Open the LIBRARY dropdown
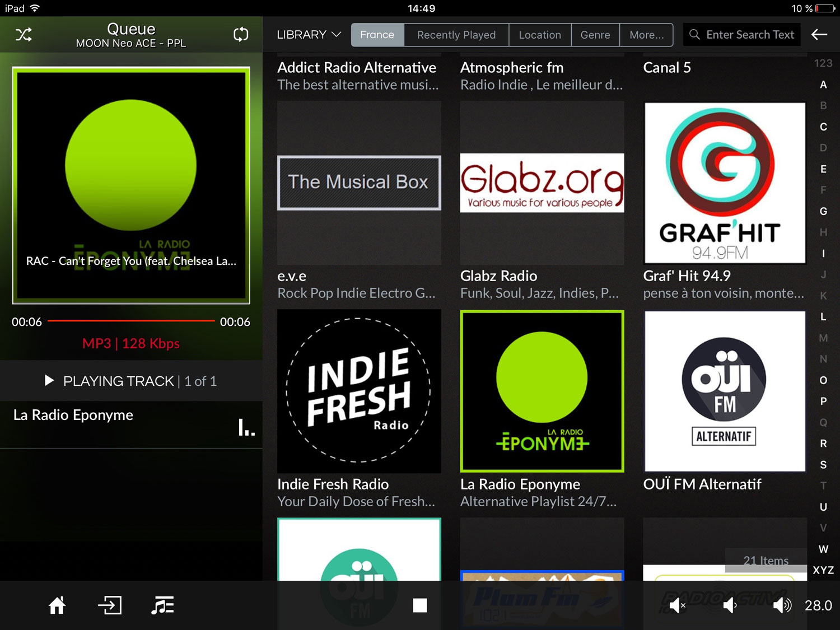The height and width of the screenshot is (630, 840). click(309, 35)
